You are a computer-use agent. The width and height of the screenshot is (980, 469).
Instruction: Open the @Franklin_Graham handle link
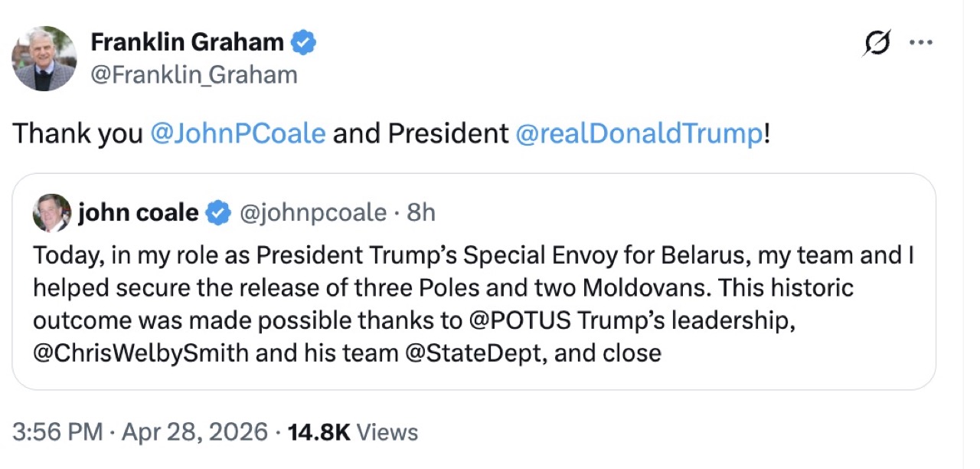(x=194, y=75)
